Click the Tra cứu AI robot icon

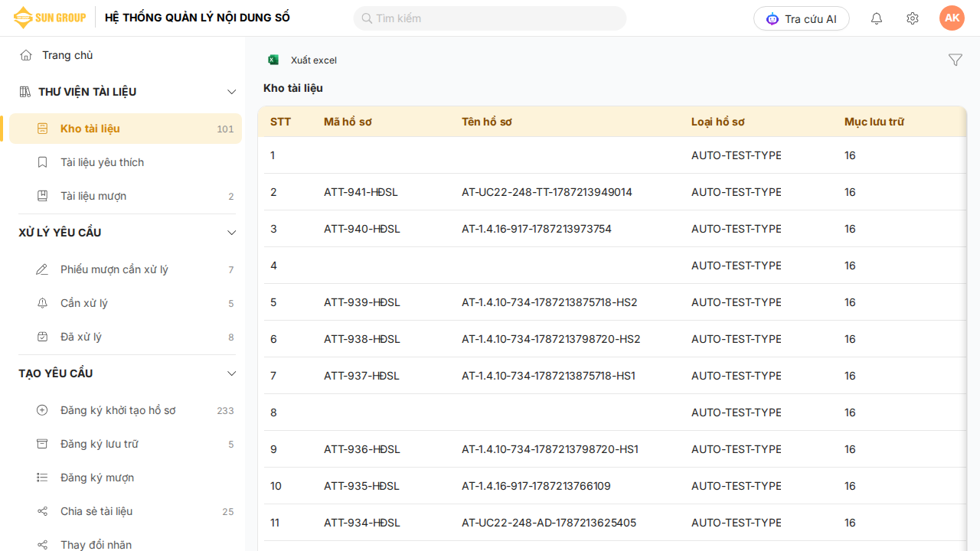[773, 18]
